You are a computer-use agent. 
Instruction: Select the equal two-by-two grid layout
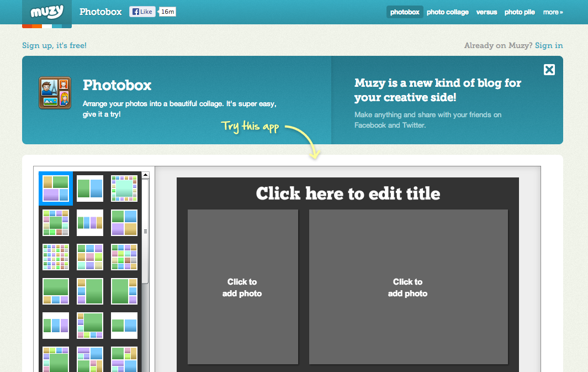[x=124, y=223]
